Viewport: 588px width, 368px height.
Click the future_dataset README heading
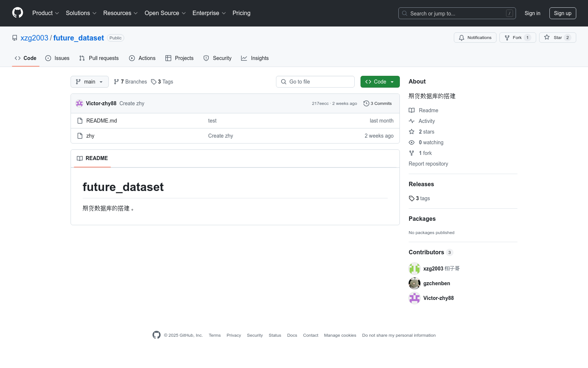click(123, 187)
